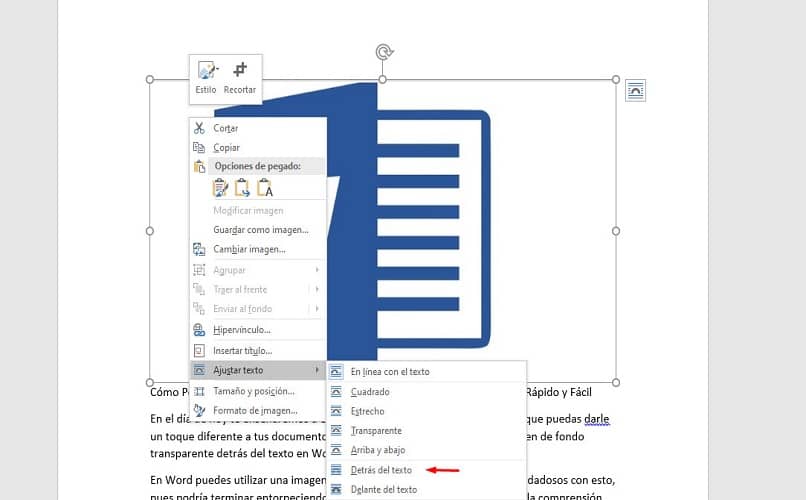Select the Recortar crop tool
806x500 pixels.
pos(240,70)
